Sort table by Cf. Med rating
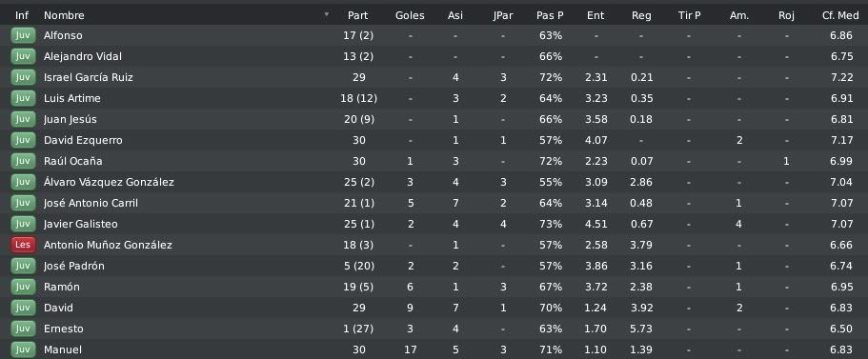The image size is (868, 359). tap(840, 15)
